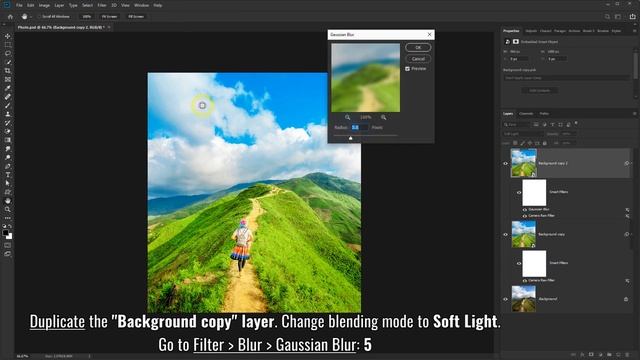Click the foreground color swatch
Image resolution: width=640 pixels, height=360 pixels.
[5, 233]
